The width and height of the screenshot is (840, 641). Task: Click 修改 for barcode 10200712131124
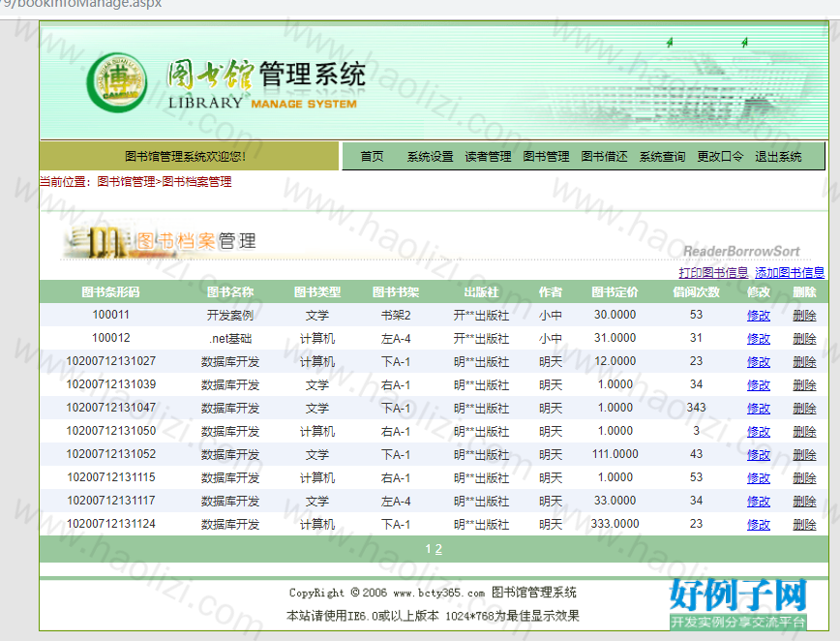pyautogui.click(x=759, y=524)
